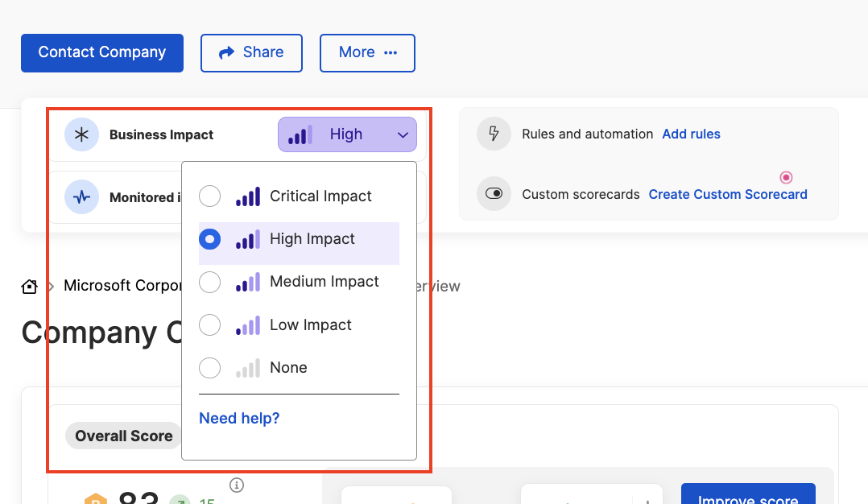Choose the Critical Impact option label
This screenshot has height=504, width=868.
click(320, 196)
